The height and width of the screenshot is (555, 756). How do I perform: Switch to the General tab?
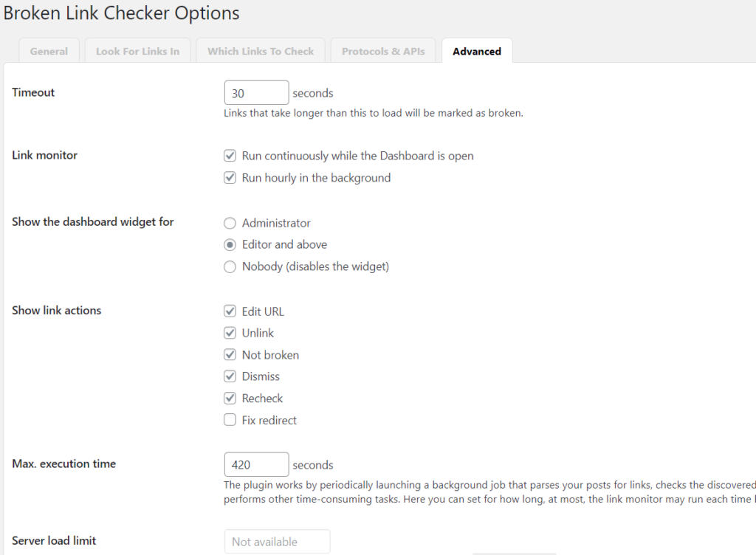(x=49, y=51)
